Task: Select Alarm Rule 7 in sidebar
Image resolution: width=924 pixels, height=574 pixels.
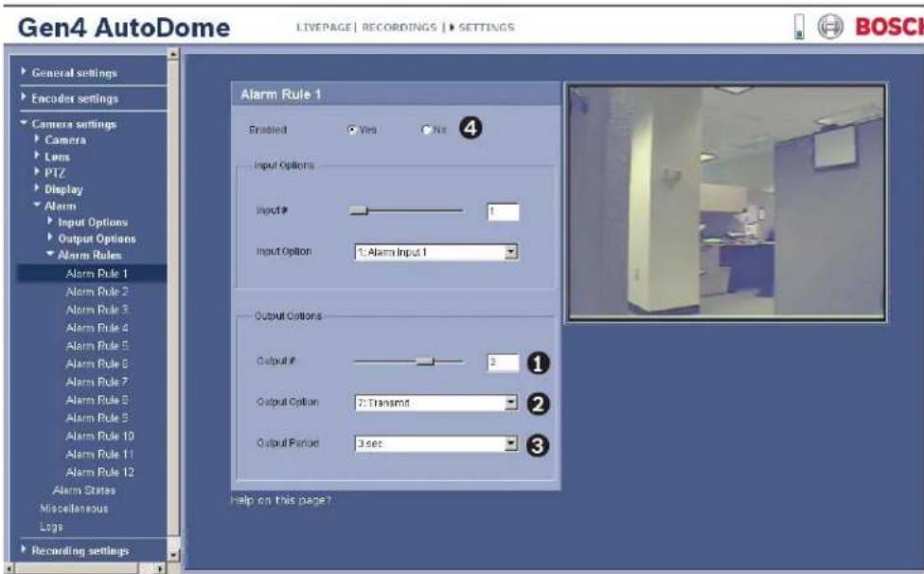Action: (x=97, y=382)
